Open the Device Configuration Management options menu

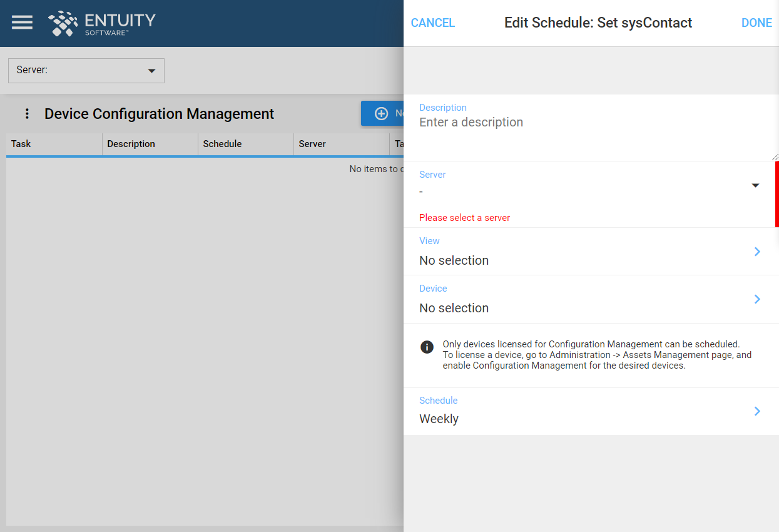click(26, 113)
